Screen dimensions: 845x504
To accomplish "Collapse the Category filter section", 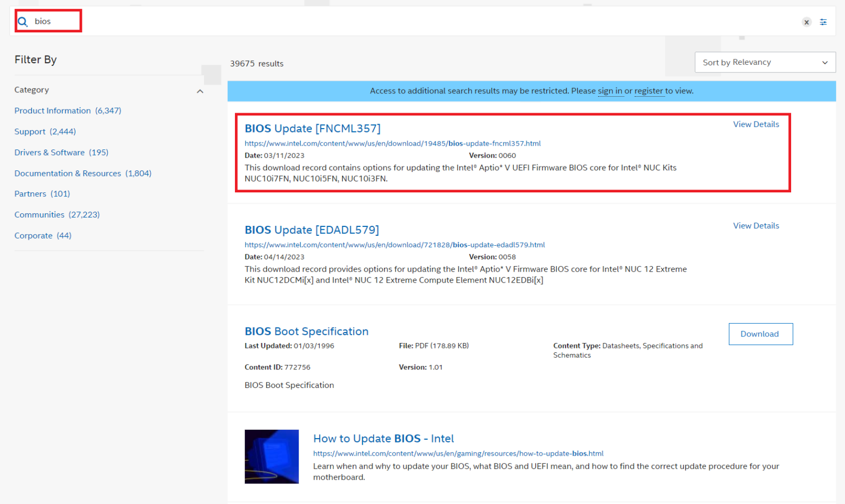I will tap(200, 91).
